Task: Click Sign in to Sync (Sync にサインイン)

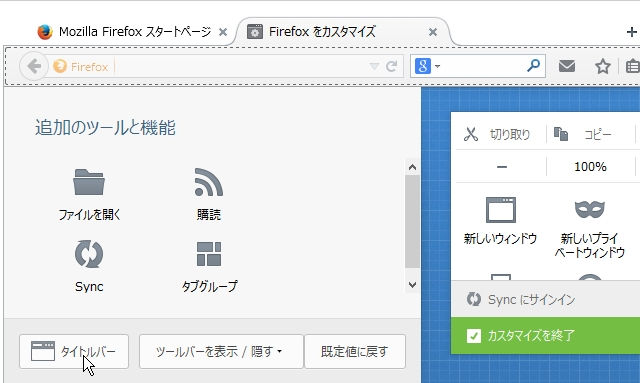Action: [x=545, y=299]
